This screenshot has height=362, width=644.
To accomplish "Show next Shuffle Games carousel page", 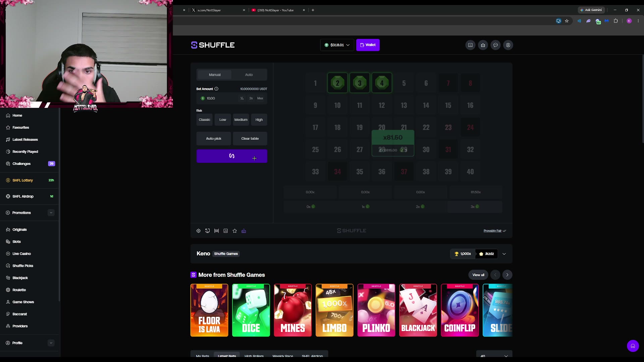I will click(x=507, y=275).
